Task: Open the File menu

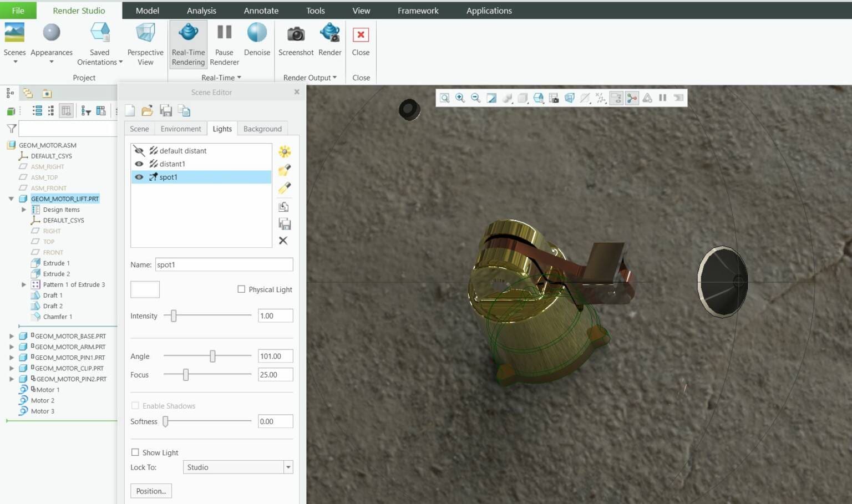Action: (x=18, y=11)
